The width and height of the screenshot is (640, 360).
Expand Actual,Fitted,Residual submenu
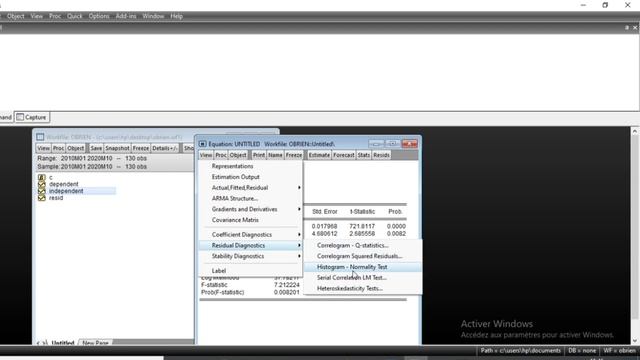point(251,188)
